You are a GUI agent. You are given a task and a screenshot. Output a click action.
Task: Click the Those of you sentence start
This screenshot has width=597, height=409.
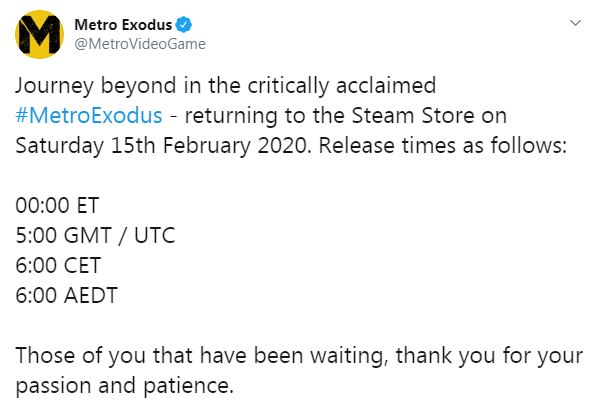[80, 356]
